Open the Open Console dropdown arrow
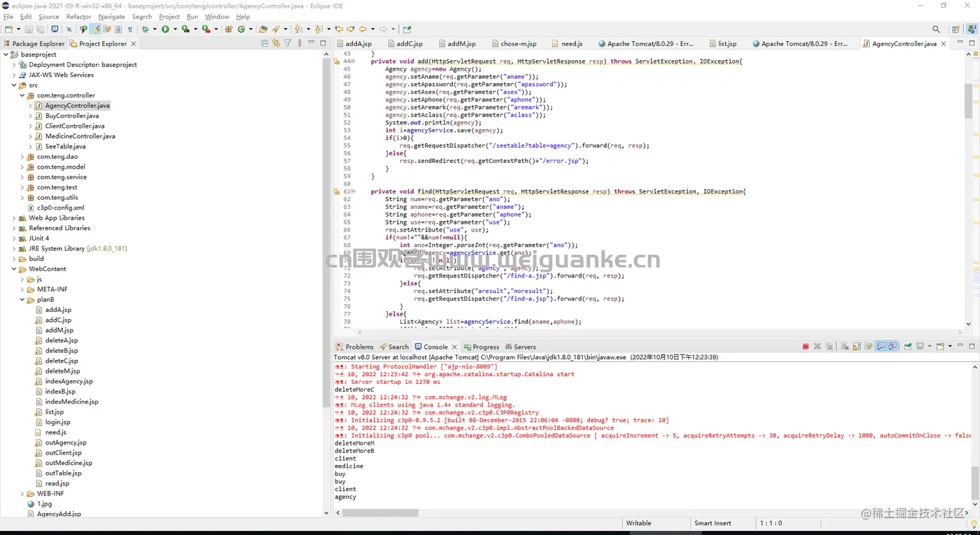980x535 pixels. click(950, 346)
